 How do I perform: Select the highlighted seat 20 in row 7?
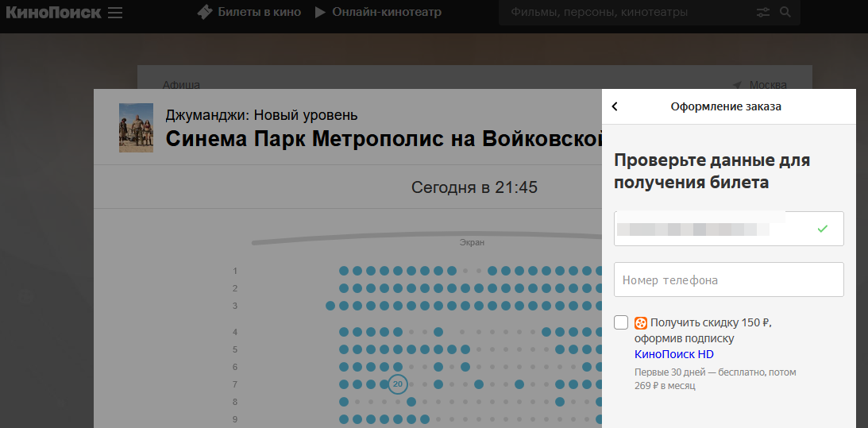click(397, 384)
